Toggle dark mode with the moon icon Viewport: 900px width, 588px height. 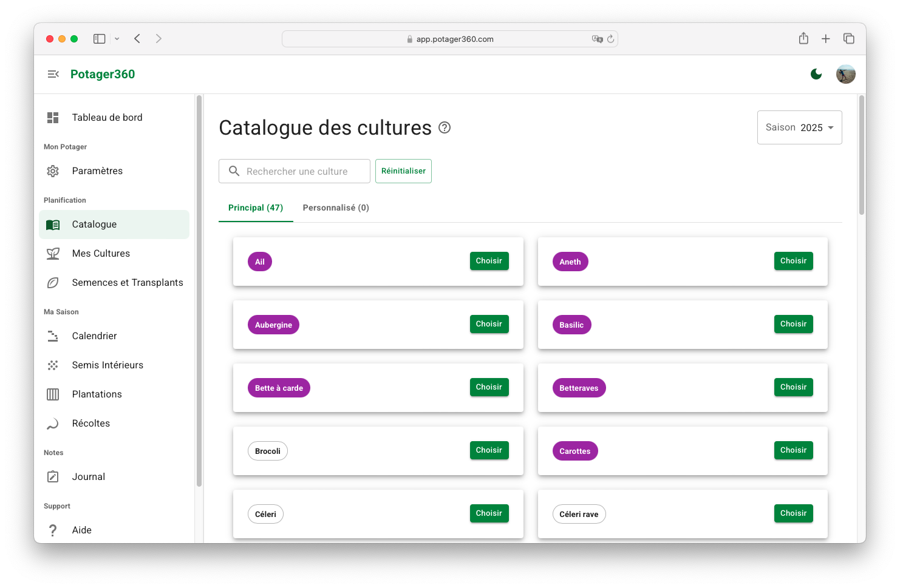click(816, 73)
